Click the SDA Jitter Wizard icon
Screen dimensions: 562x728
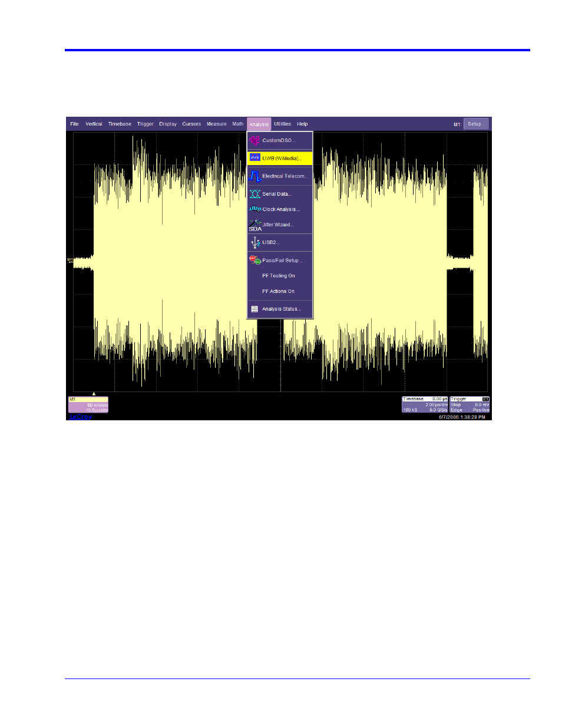(255, 225)
